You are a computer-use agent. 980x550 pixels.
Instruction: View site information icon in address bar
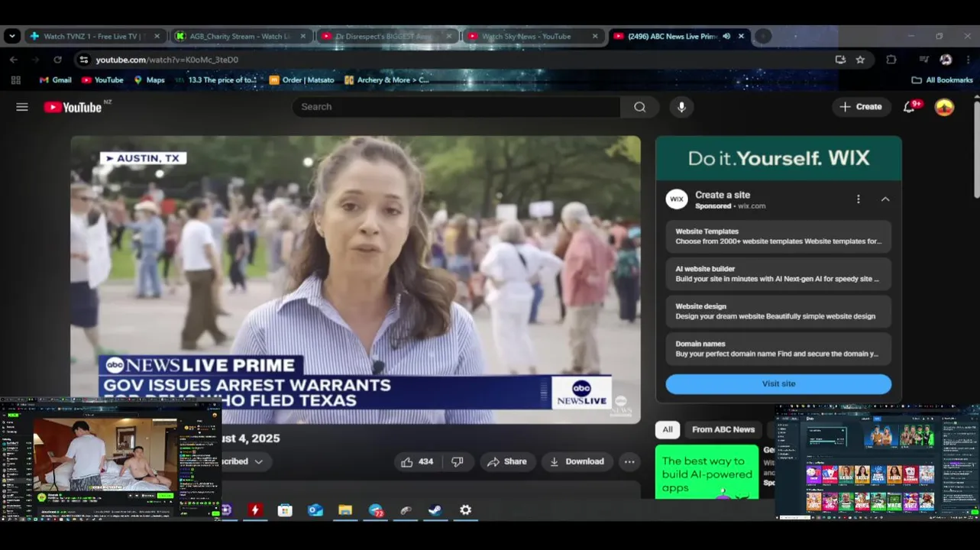point(84,60)
